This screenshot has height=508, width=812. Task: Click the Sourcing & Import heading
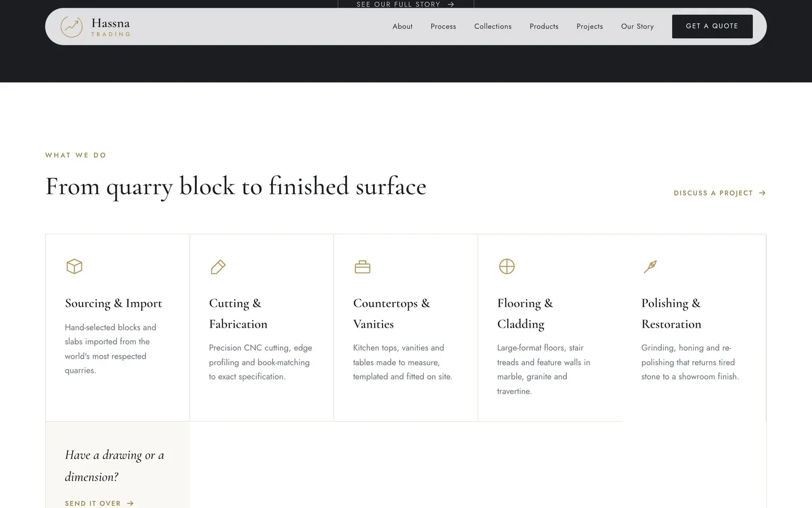(114, 303)
